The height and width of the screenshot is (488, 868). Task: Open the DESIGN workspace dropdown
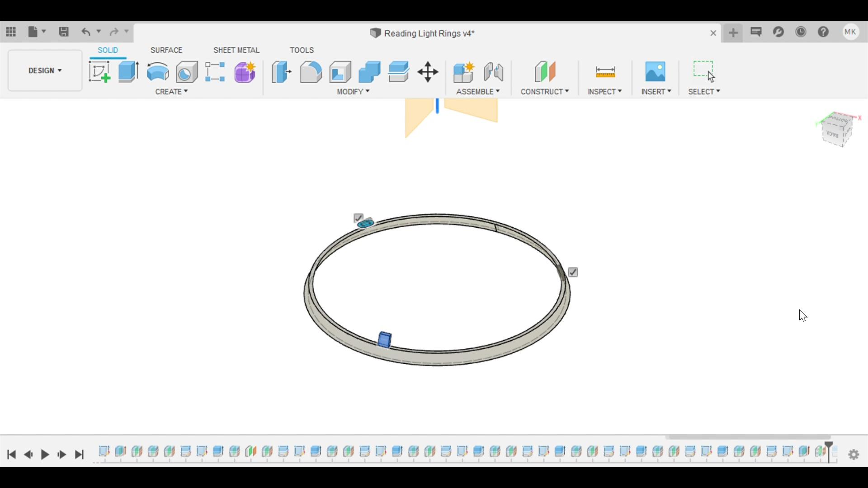[45, 70]
